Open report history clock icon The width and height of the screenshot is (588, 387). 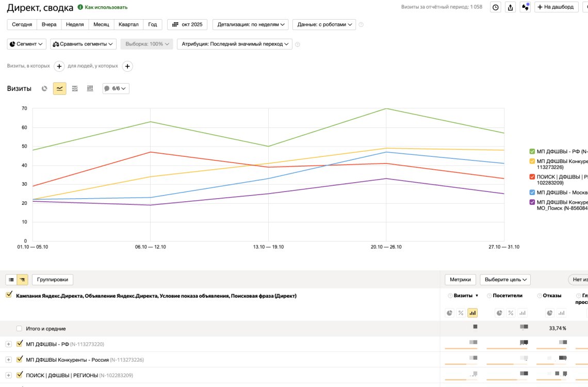click(495, 7)
